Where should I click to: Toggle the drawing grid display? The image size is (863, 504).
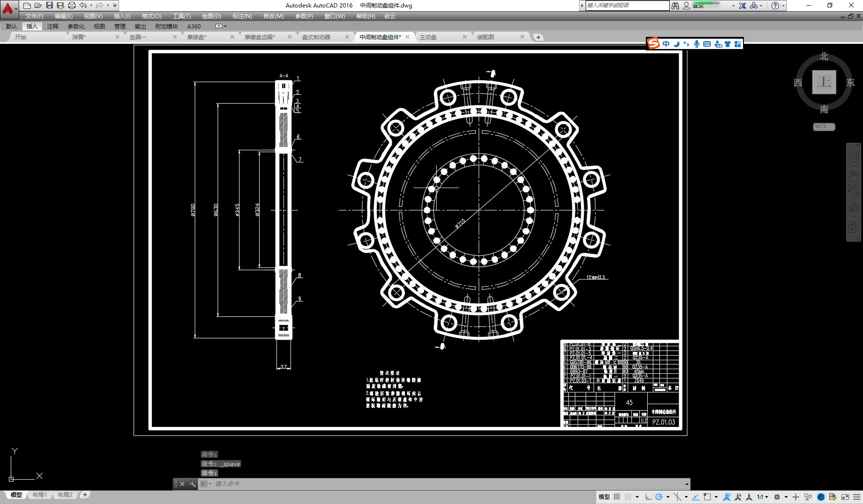click(x=617, y=497)
